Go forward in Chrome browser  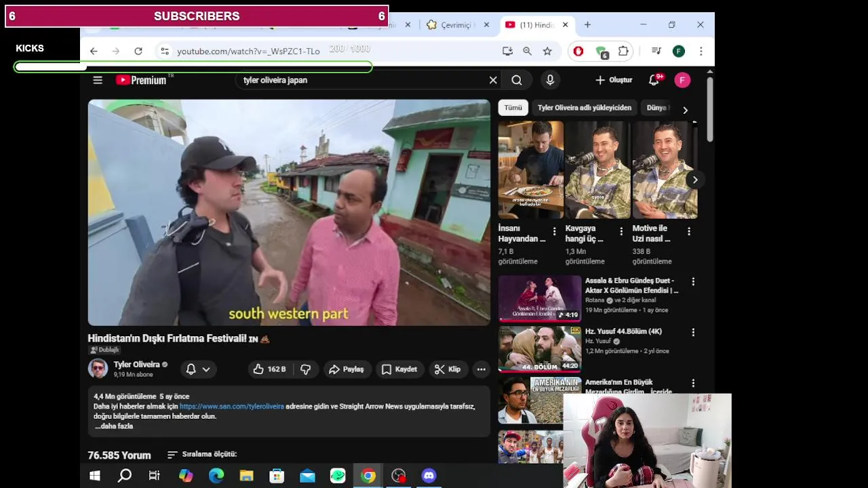(x=116, y=51)
